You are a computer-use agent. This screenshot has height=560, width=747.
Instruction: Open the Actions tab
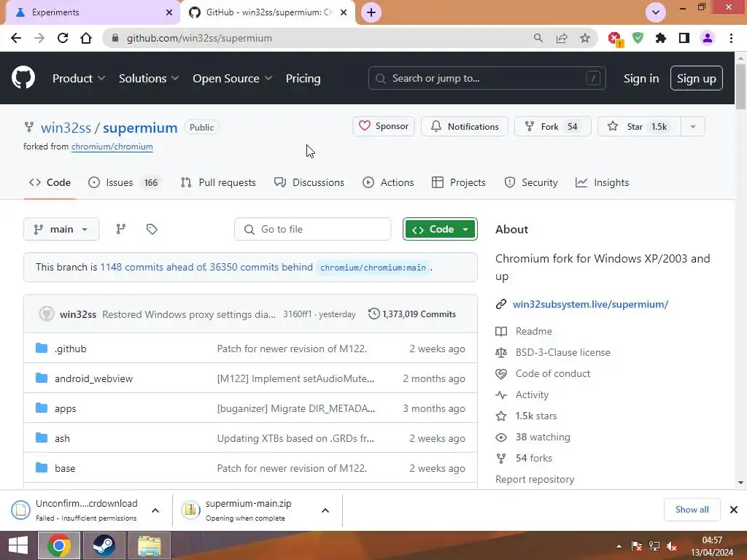point(388,182)
